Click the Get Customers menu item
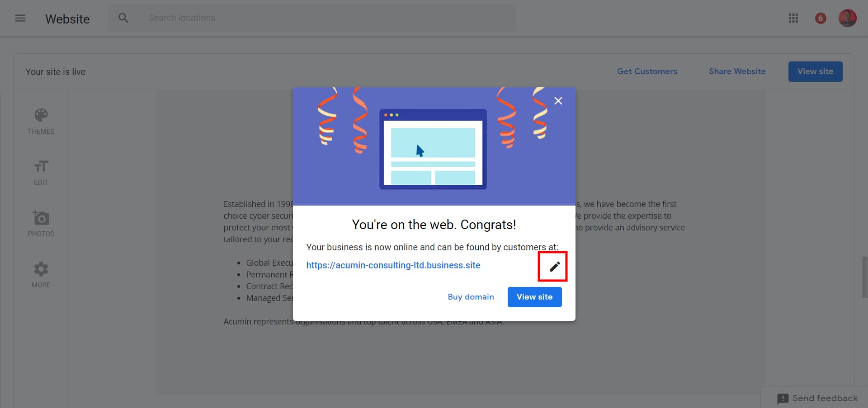 coord(647,71)
